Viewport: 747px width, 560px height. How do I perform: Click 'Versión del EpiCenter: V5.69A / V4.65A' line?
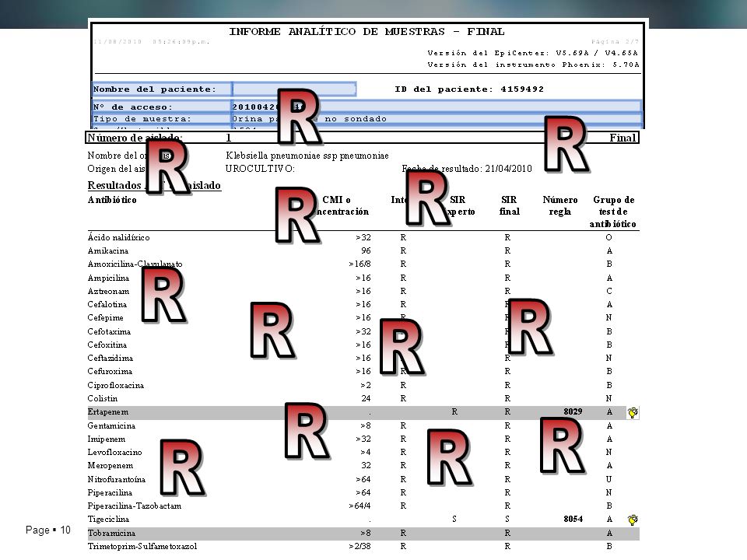coord(532,53)
